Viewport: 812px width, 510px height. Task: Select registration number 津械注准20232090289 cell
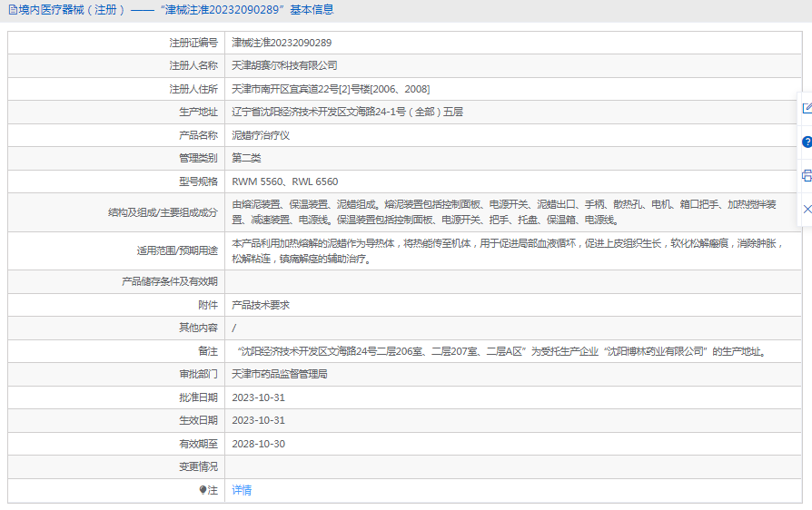(x=282, y=43)
